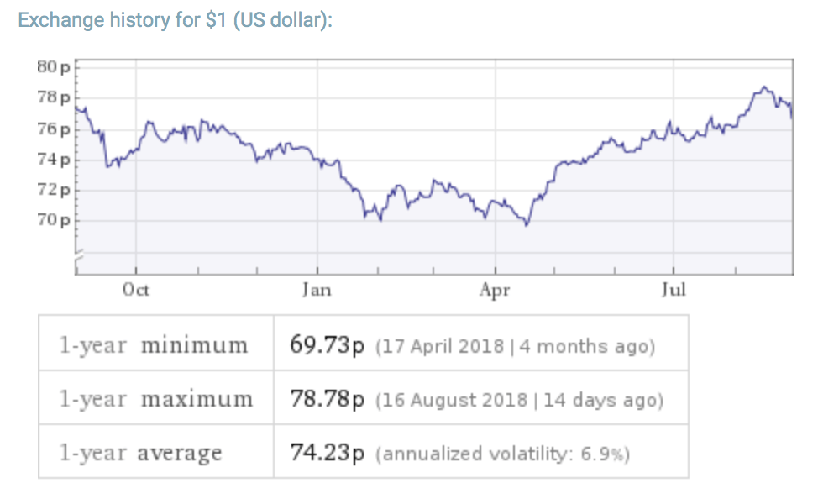Click the "1-year average" row label
Viewport: 818px width, 504px height.
click(141, 454)
